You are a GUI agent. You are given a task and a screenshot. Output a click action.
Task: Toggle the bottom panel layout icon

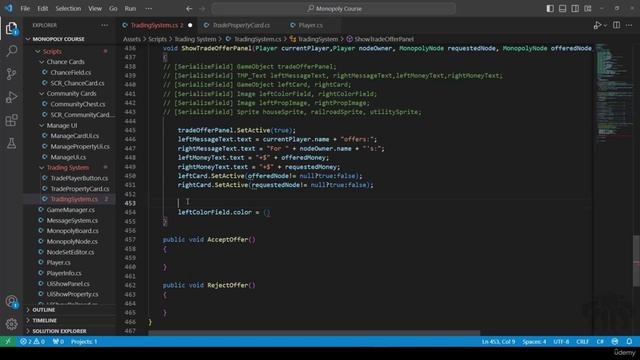[x=562, y=9]
